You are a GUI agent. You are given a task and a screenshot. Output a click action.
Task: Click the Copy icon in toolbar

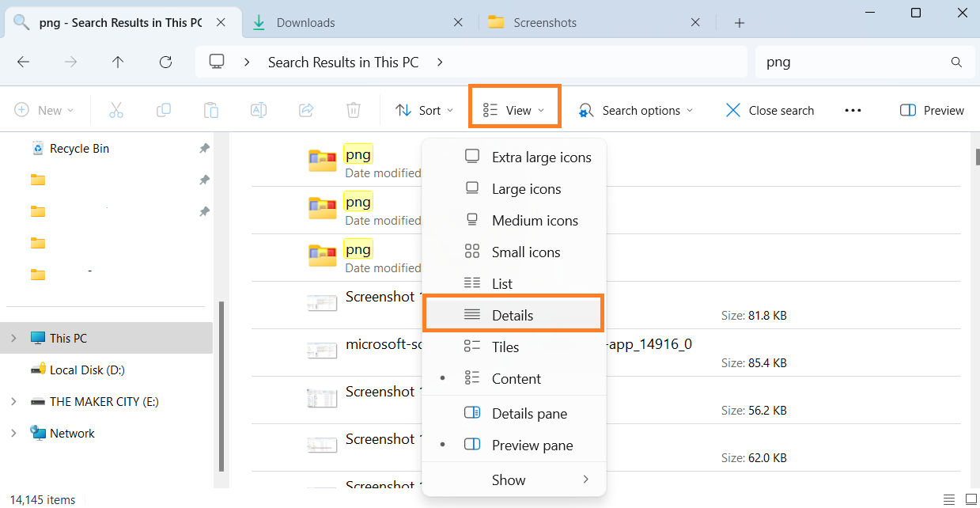164,110
